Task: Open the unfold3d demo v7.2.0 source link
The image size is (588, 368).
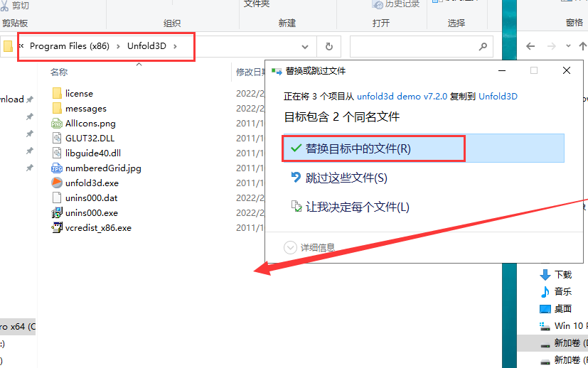Action: point(402,97)
